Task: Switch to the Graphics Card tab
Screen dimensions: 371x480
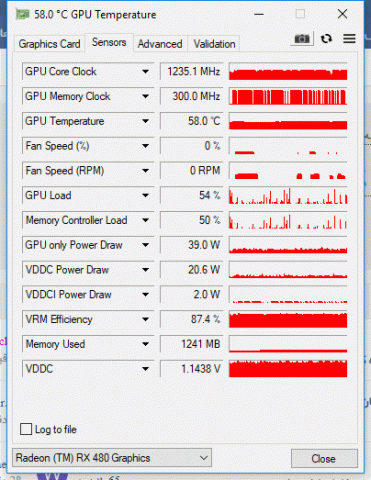Action: tap(49, 44)
